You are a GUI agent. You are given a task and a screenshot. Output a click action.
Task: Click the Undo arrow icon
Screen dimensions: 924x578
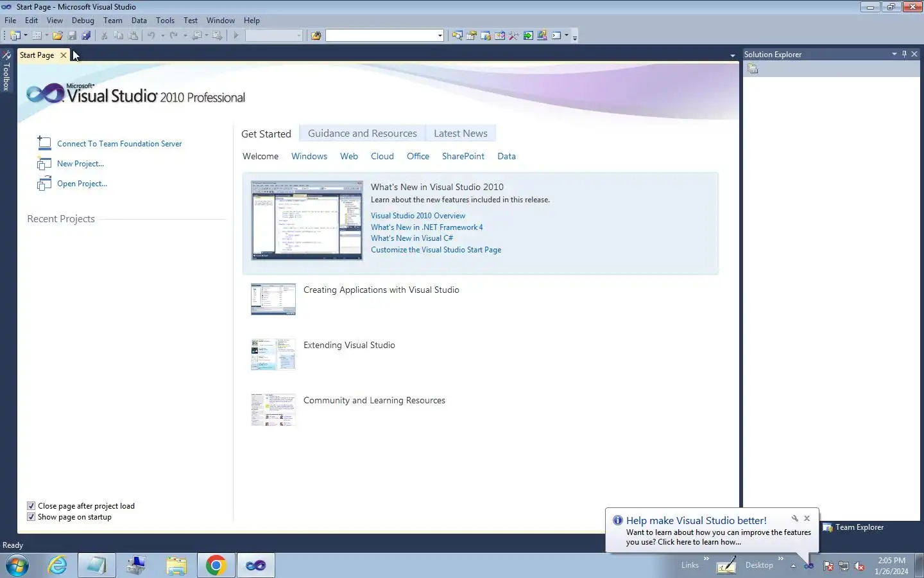coord(151,35)
